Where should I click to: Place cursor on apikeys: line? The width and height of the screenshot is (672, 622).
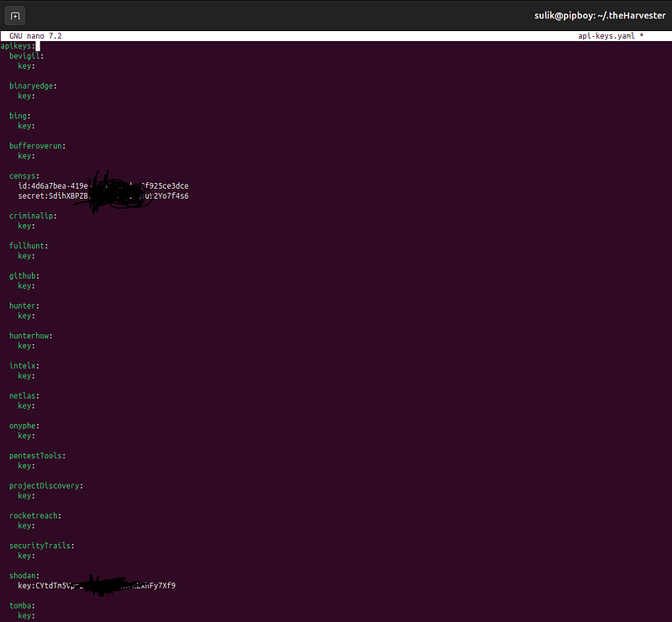[x=18, y=46]
